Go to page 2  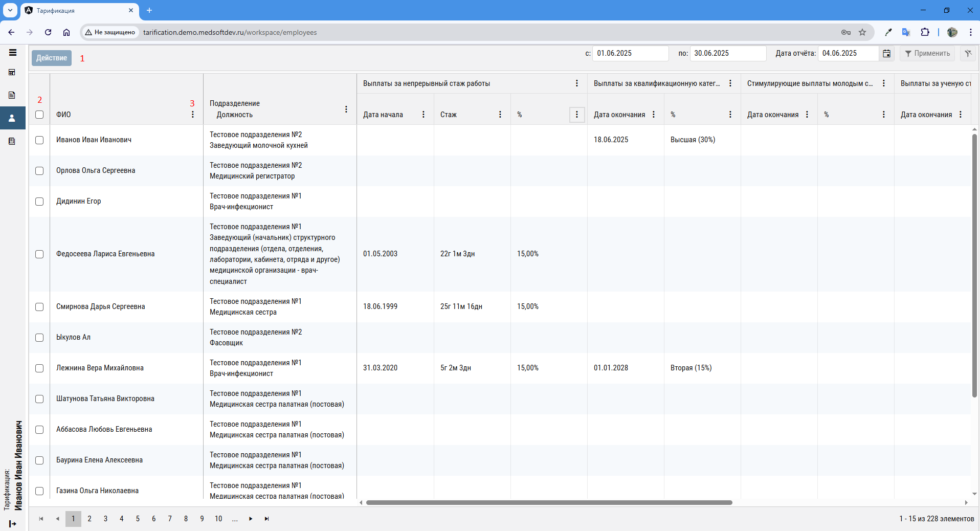(90, 519)
